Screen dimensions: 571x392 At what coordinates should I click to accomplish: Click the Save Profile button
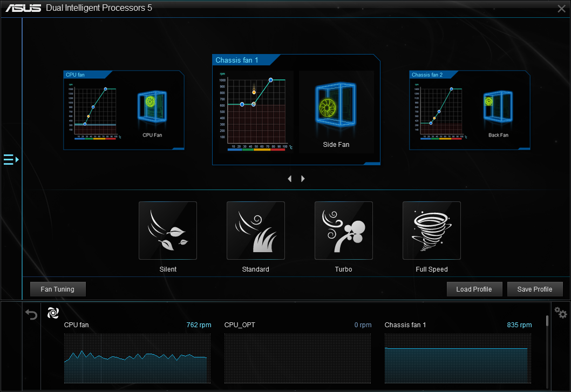(x=535, y=289)
